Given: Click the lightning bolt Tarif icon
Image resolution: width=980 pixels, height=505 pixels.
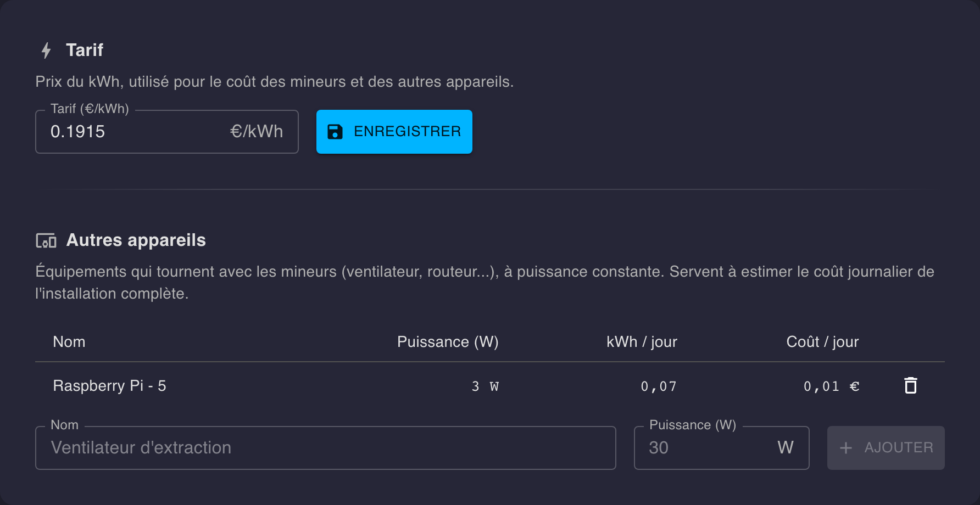Looking at the screenshot, I should coord(46,50).
